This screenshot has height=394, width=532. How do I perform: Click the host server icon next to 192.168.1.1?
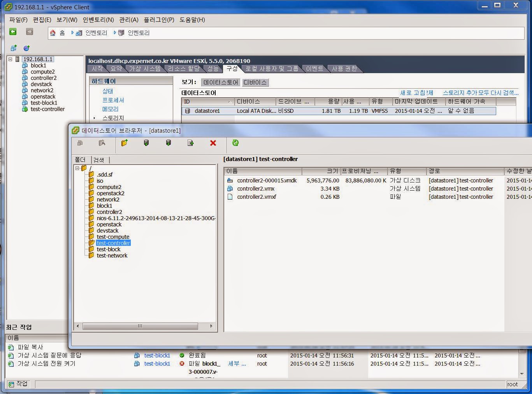18,59
